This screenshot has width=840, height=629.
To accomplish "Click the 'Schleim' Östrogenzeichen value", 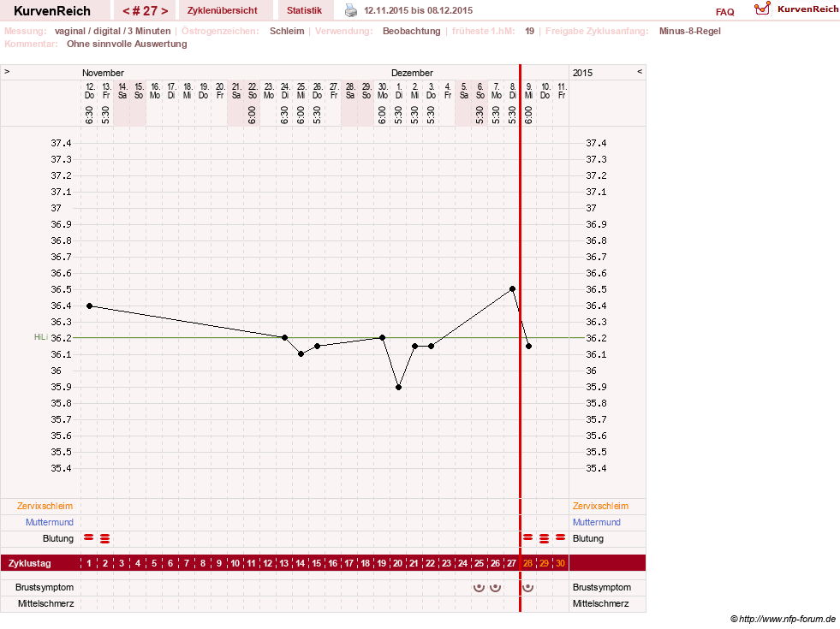I will [x=287, y=31].
